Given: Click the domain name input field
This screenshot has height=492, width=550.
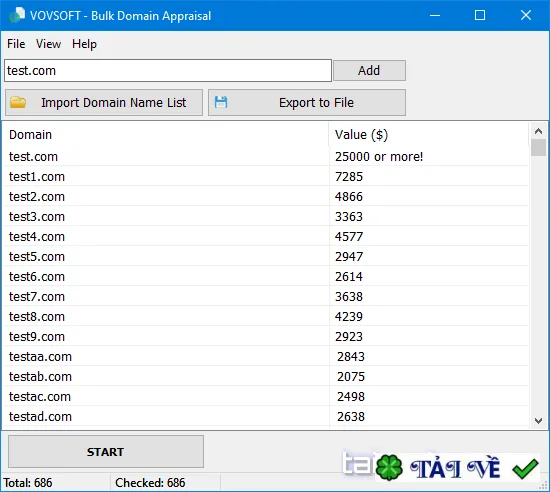Looking at the screenshot, I should [168, 70].
